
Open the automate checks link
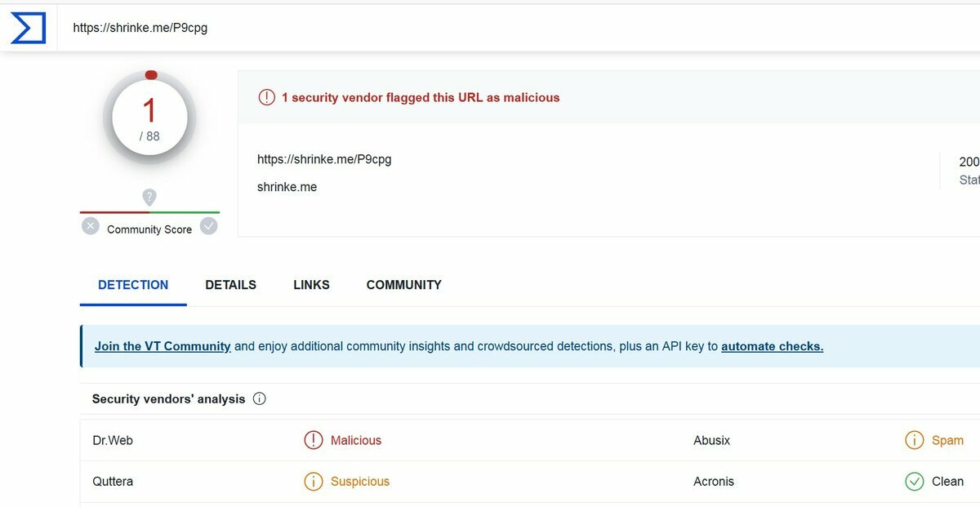(772, 346)
